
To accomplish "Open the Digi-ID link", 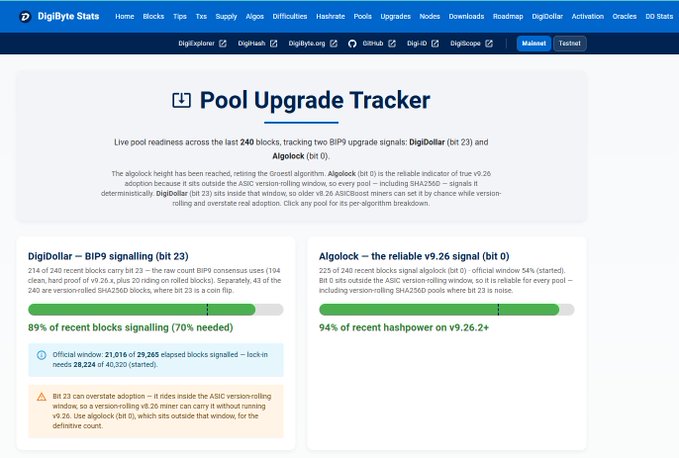I will click(417, 43).
